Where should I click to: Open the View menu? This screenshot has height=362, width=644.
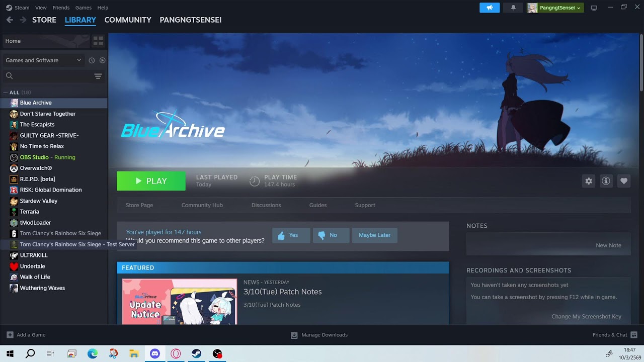pos(41,8)
